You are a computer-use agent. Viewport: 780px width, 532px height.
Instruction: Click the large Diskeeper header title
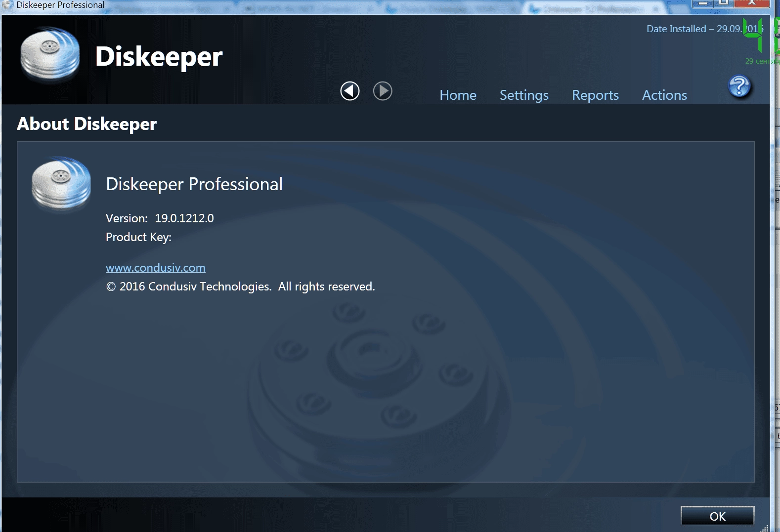159,57
